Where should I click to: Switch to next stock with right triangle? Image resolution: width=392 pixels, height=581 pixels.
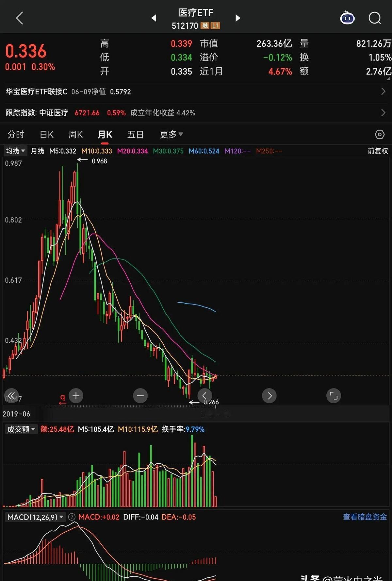click(x=238, y=18)
